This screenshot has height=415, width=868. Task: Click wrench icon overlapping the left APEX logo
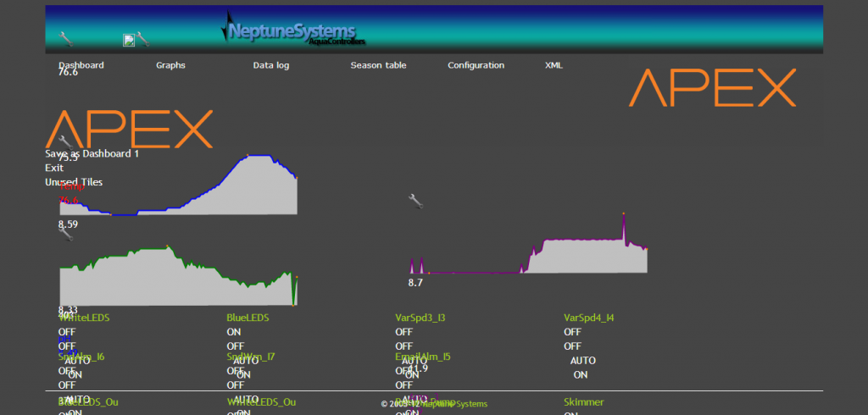coord(65,142)
